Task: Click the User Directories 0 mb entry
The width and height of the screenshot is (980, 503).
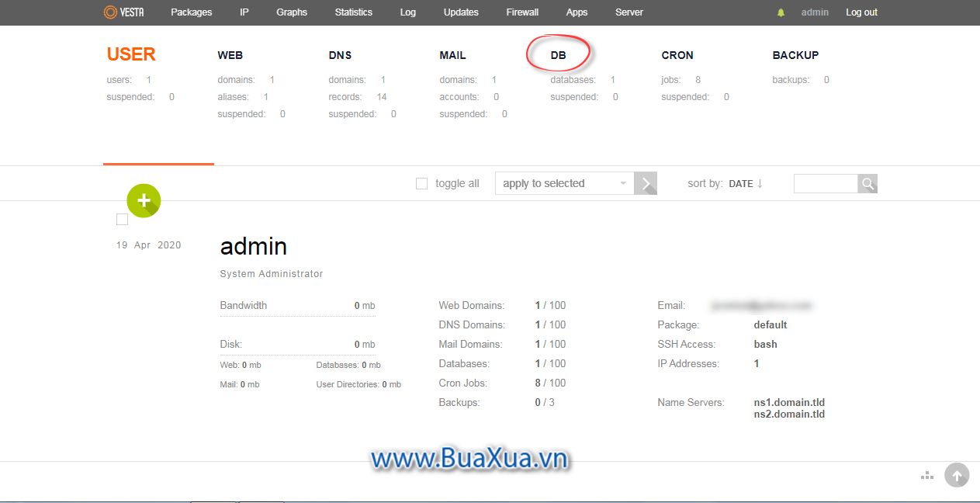Action: pos(358,384)
